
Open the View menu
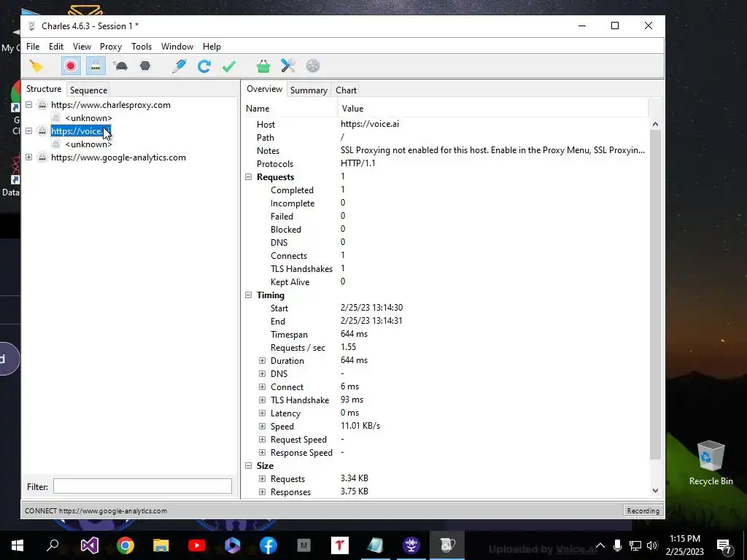[x=82, y=47]
